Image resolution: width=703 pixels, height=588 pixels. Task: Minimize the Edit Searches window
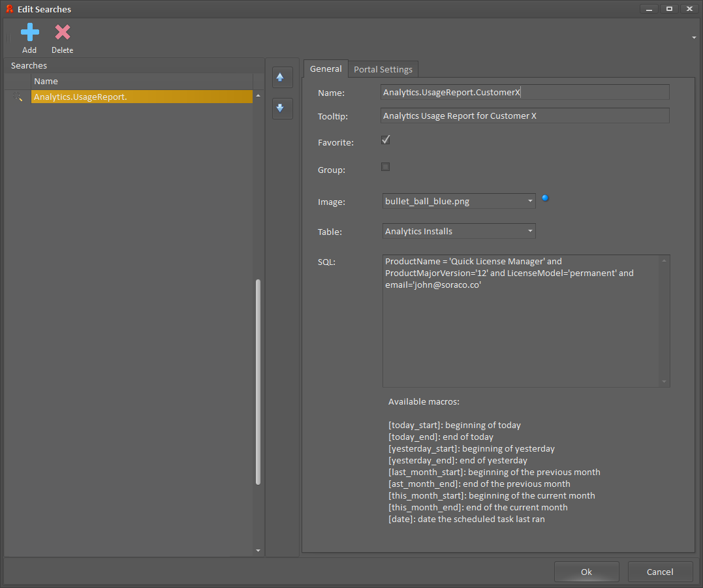pos(649,9)
